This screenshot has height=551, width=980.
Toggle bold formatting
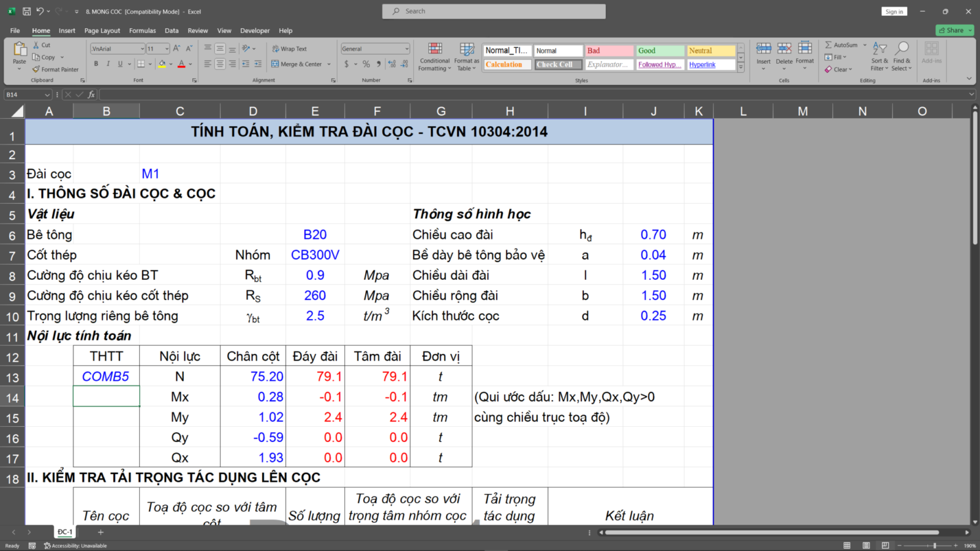pos(96,63)
